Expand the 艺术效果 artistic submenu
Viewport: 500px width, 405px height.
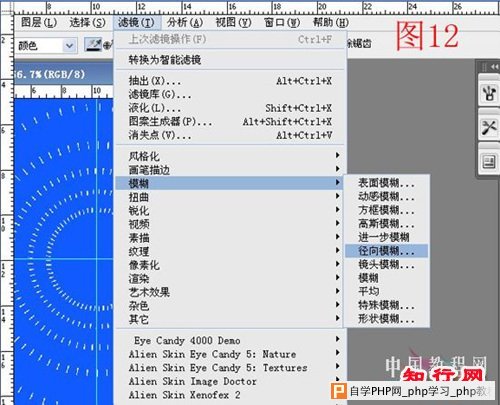230,292
